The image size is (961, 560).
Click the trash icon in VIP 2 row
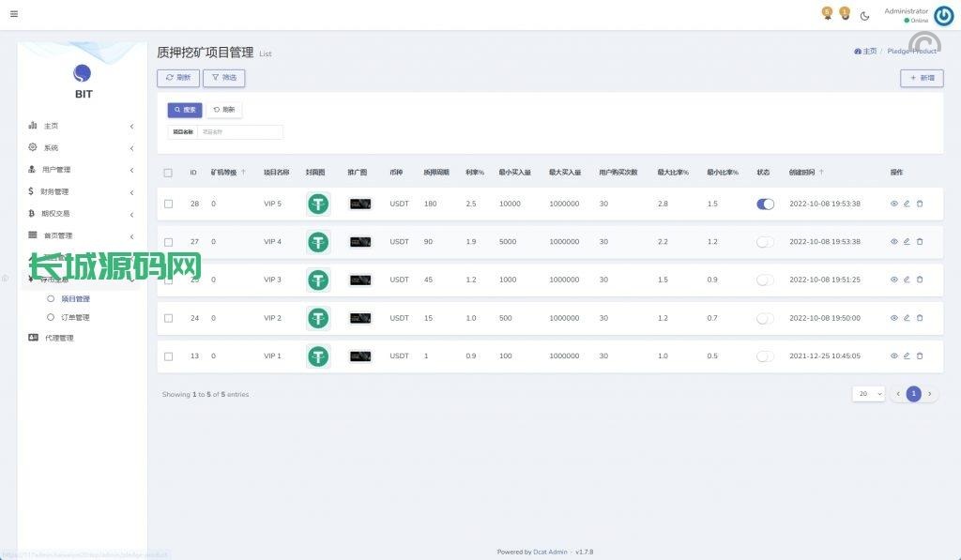[920, 318]
